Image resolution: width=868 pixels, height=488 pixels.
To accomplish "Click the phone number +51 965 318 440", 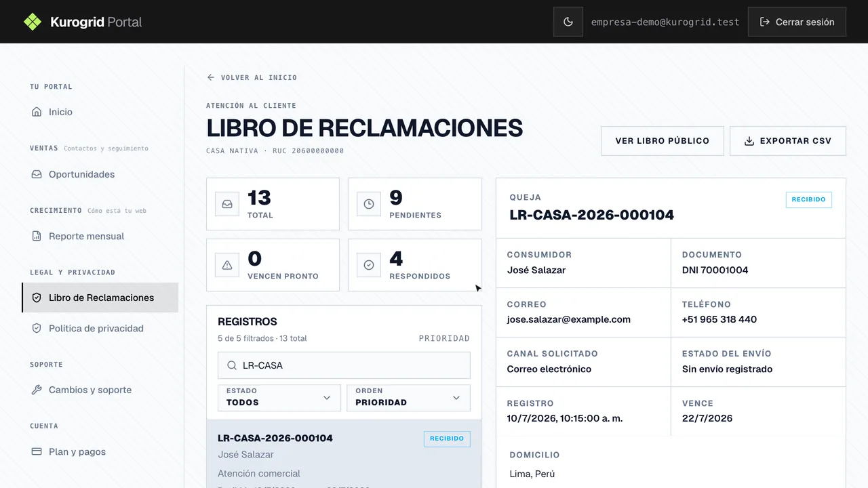I will click(719, 319).
